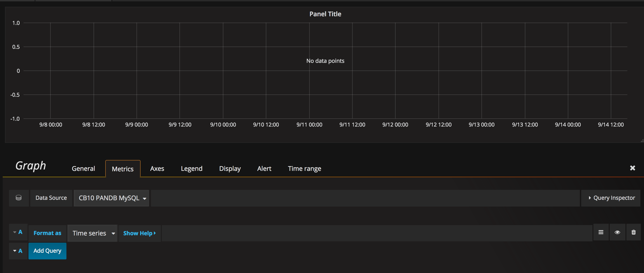Click the No data points message

click(x=325, y=61)
